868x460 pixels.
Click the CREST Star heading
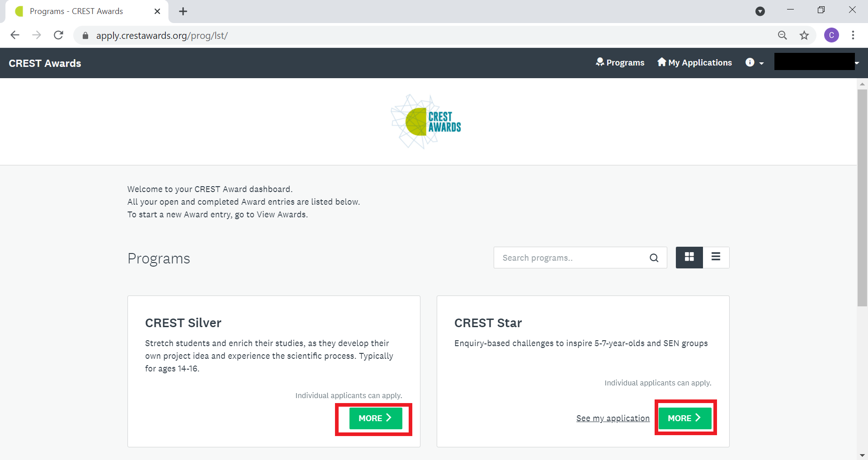pyautogui.click(x=488, y=323)
